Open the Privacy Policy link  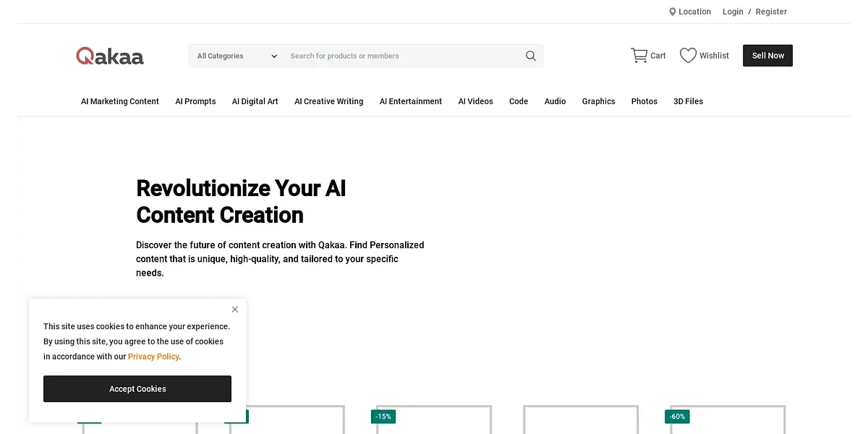tap(153, 357)
